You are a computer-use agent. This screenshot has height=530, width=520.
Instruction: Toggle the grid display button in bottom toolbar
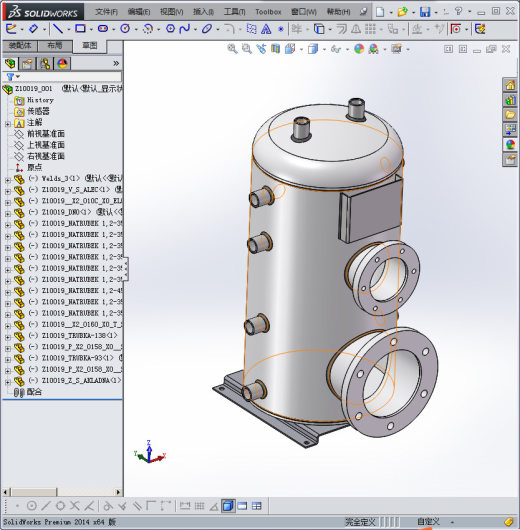[x=199, y=506]
